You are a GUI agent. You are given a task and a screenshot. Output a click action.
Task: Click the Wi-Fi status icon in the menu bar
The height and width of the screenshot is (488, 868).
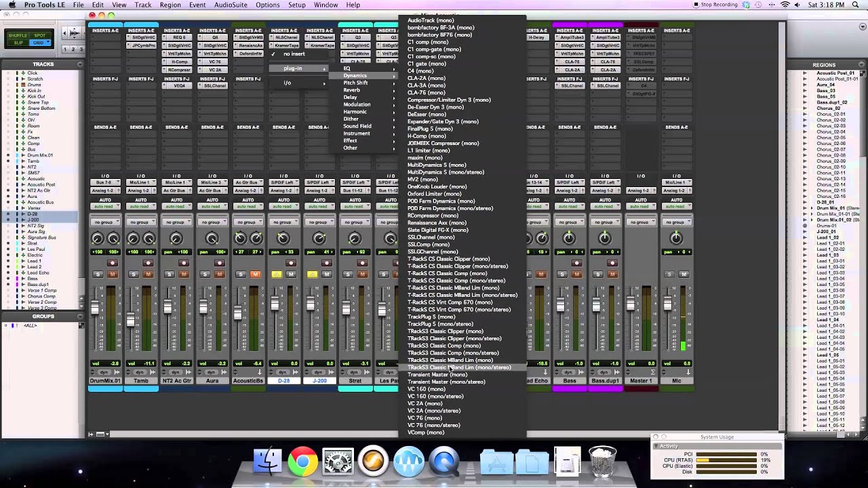[x=785, y=5]
